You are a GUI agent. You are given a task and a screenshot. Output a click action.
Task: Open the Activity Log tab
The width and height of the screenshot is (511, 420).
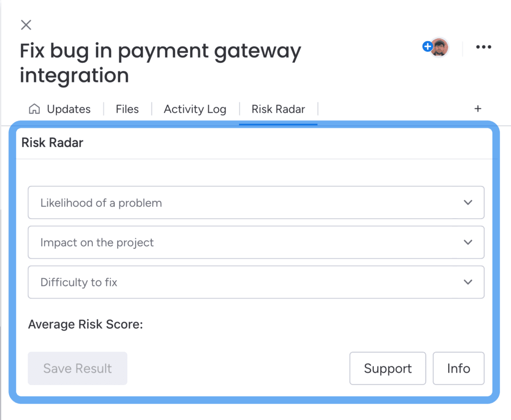195,109
